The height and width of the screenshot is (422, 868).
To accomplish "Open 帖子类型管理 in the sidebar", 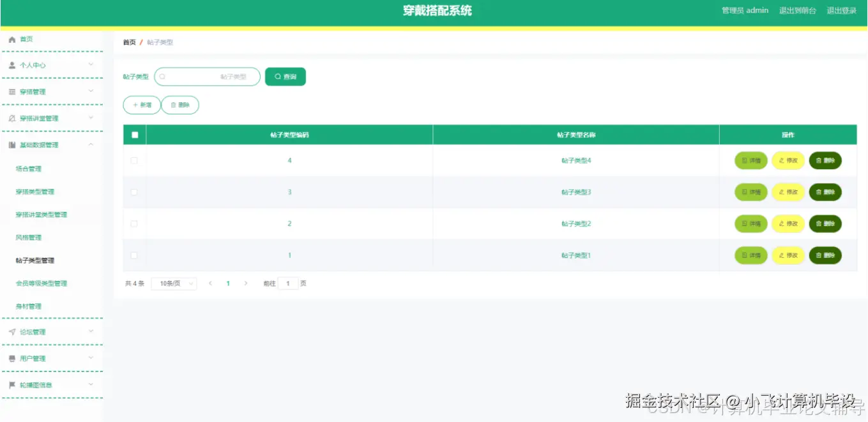I will pos(36,260).
